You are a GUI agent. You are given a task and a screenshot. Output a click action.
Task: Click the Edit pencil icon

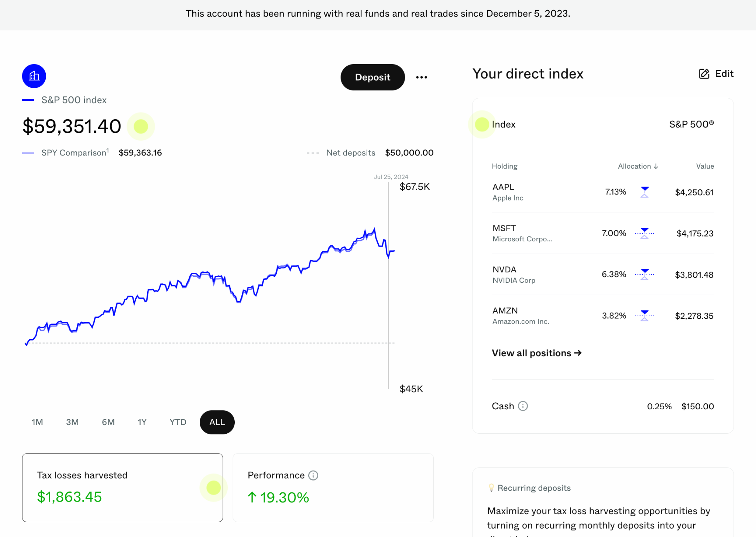pos(704,74)
